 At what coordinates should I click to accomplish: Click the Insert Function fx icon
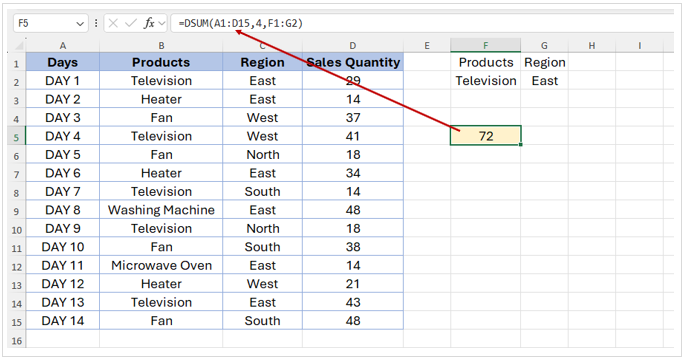pyautogui.click(x=149, y=23)
